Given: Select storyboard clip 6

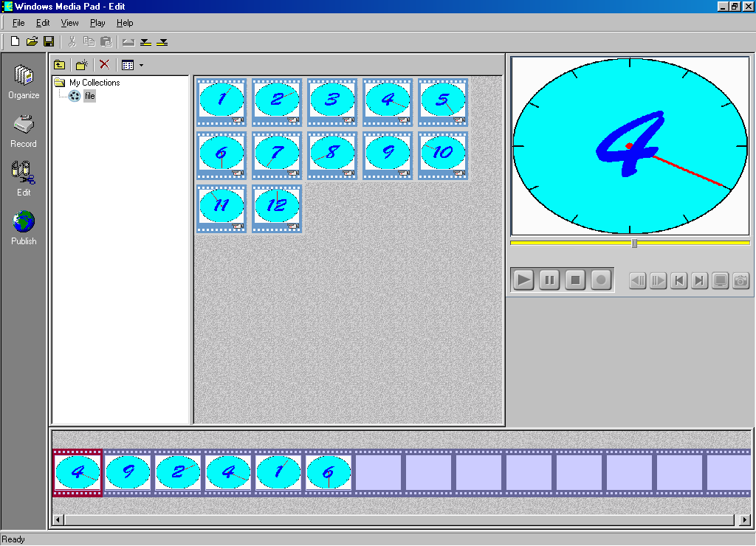Looking at the screenshot, I should (329, 473).
